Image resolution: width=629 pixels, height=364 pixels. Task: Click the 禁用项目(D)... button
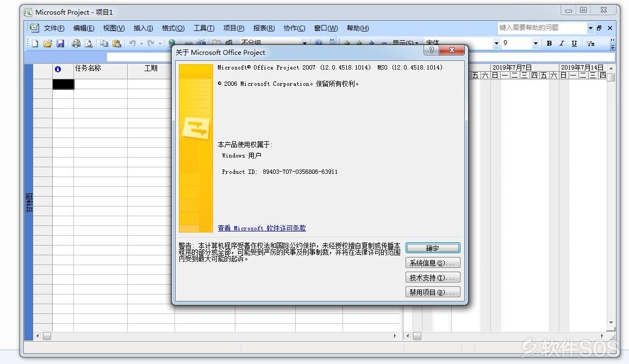(x=433, y=292)
